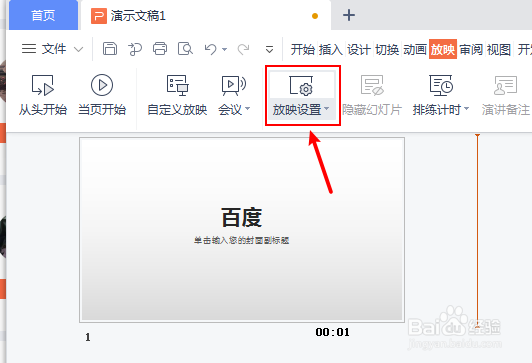Open the customize quick access toolbar dropdown
This screenshot has height=363, width=532.
tap(269, 50)
